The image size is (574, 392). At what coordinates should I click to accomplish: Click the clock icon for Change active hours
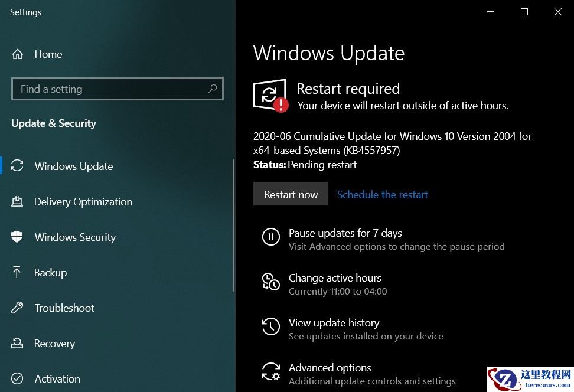point(271,282)
